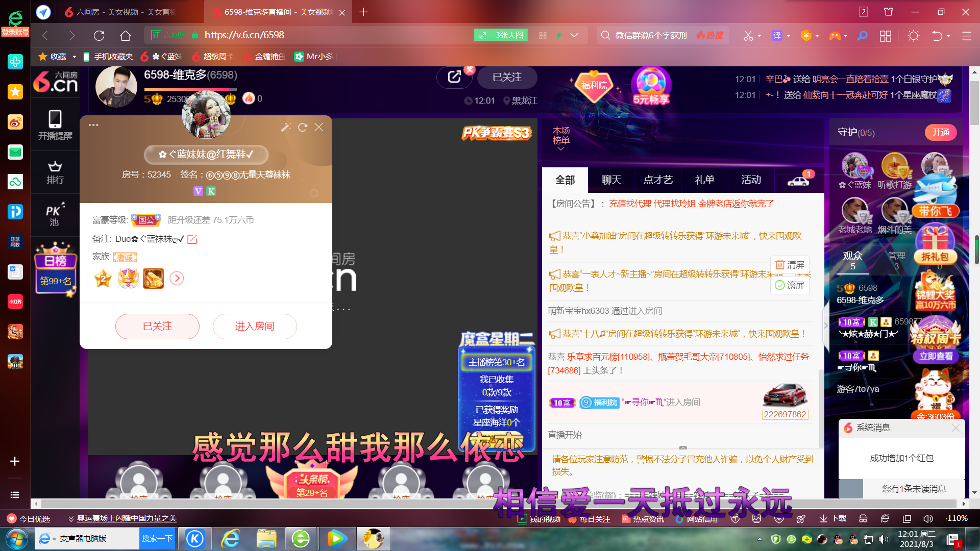The height and width of the screenshot is (551, 980).
Task: Click the 6.cn site logo
Action: point(55,82)
